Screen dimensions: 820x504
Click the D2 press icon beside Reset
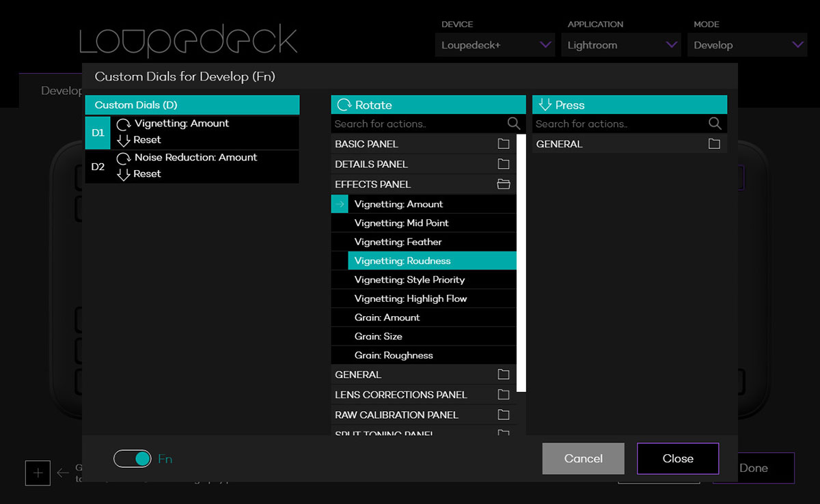click(124, 174)
